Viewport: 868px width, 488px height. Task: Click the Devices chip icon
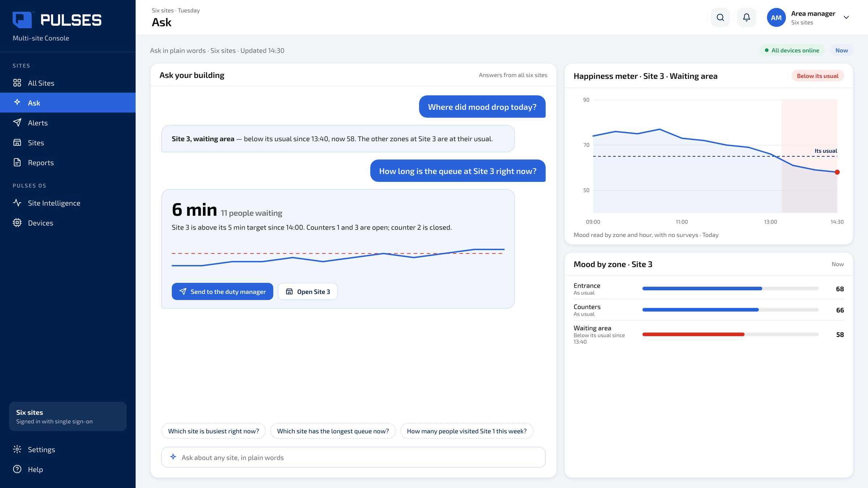point(17,223)
